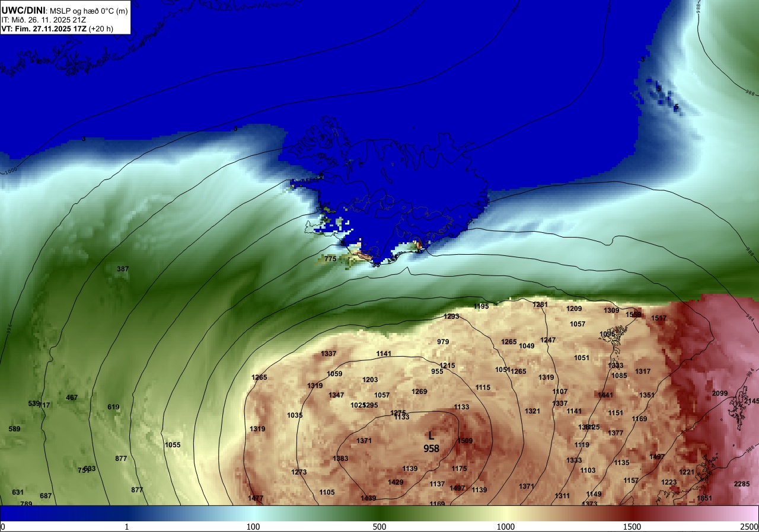The height and width of the screenshot is (532, 759).
Task: Select the 2285 height label
Action: [742, 484]
